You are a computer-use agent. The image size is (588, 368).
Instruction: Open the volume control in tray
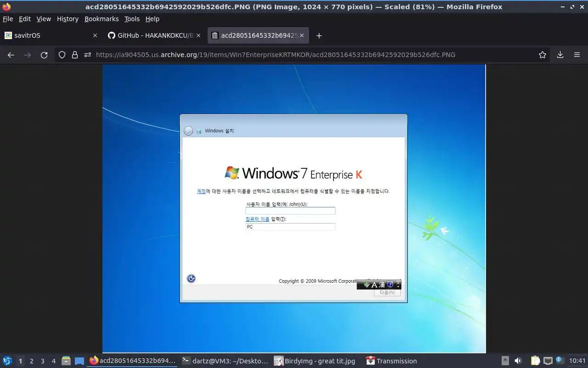point(518,361)
